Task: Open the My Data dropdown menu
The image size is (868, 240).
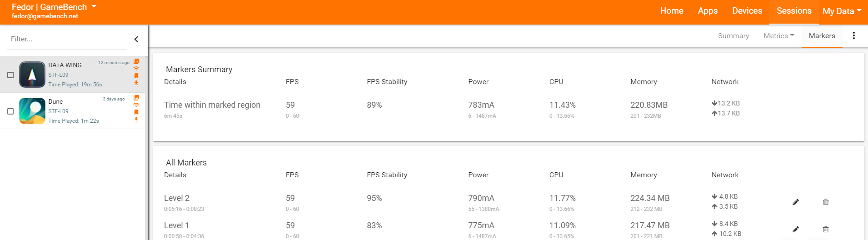Action: (842, 11)
